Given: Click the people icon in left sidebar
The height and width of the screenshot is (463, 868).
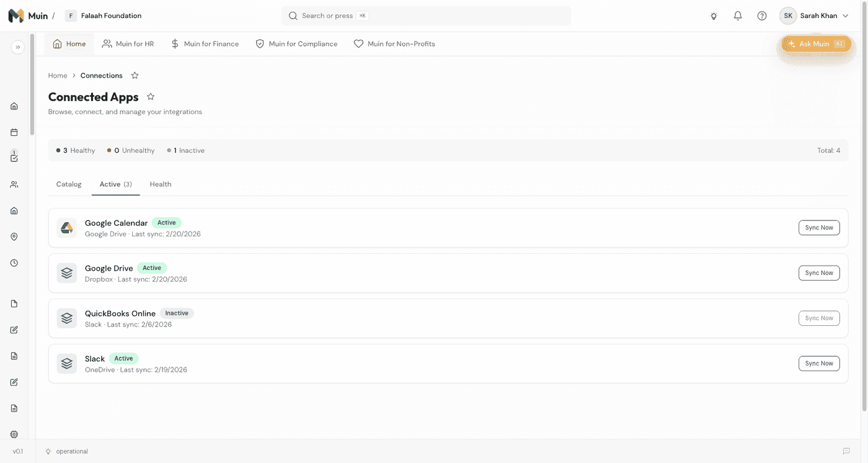Looking at the screenshot, I should (14, 184).
